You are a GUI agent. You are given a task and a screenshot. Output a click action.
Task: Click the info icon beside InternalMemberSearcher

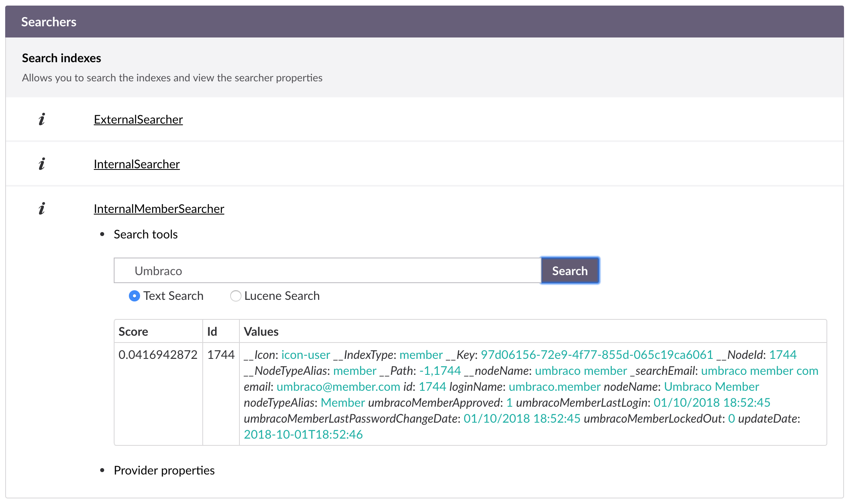(42, 209)
